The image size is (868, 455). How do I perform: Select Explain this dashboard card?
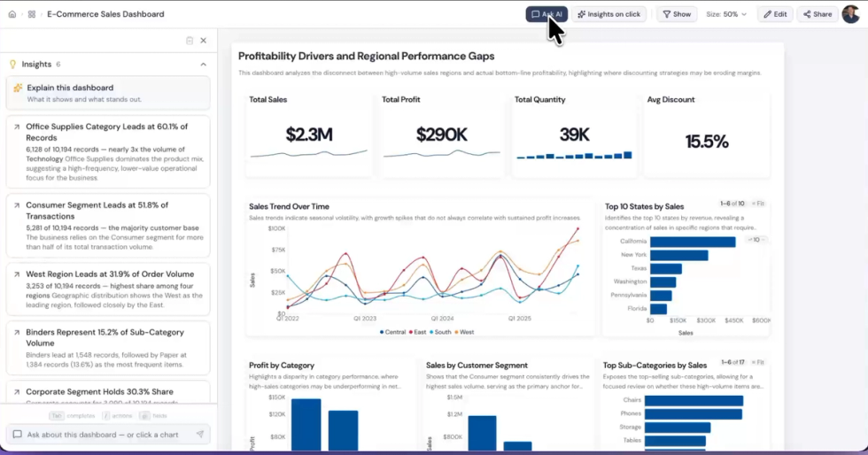point(108,93)
